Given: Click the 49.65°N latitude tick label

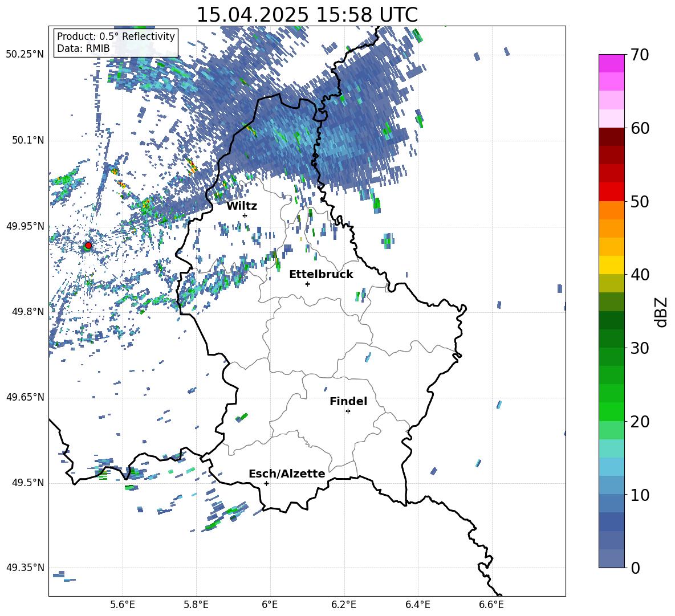Looking at the screenshot, I should [x=25, y=397].
